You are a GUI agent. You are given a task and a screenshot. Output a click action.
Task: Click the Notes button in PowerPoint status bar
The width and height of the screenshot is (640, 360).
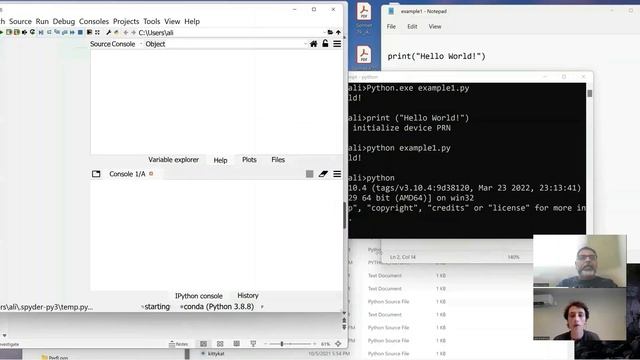point(179,344)
